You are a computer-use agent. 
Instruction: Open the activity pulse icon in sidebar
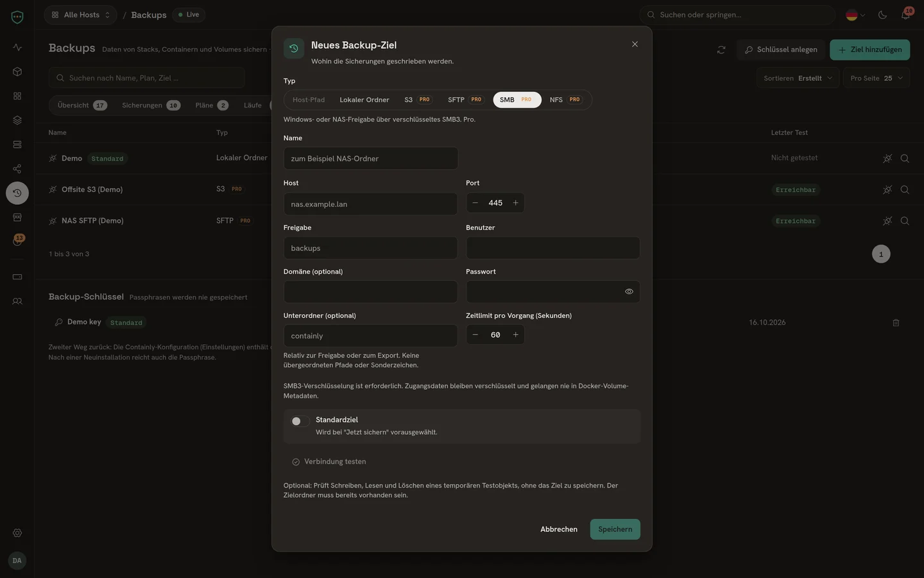17,48
